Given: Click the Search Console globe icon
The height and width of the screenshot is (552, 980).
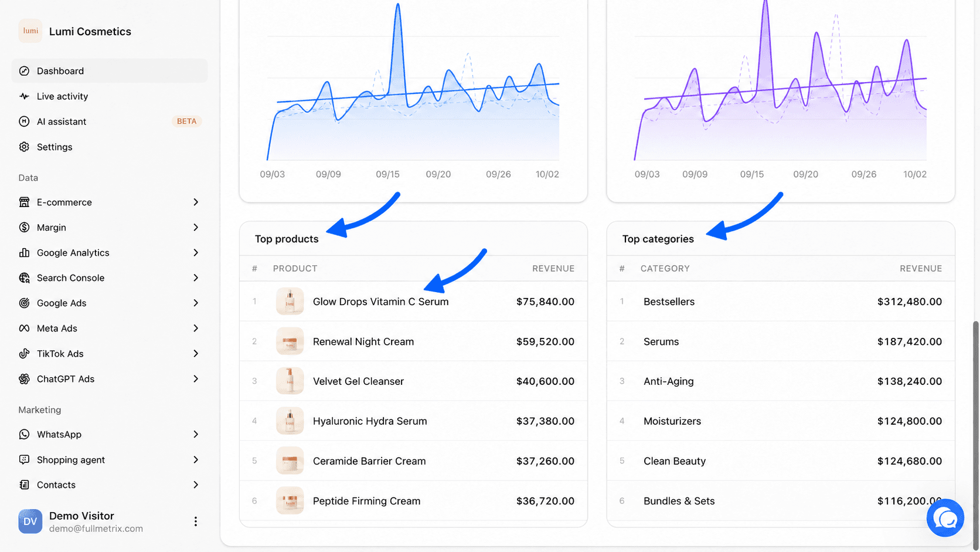Looking at the screenshot, I should coord(24,277).
